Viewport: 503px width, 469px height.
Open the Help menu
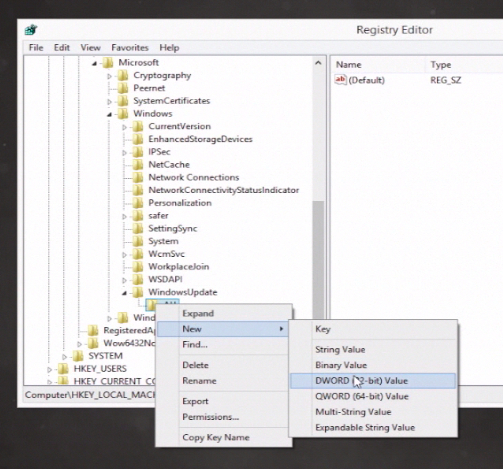pyautogui.click(x=169, y=48)
